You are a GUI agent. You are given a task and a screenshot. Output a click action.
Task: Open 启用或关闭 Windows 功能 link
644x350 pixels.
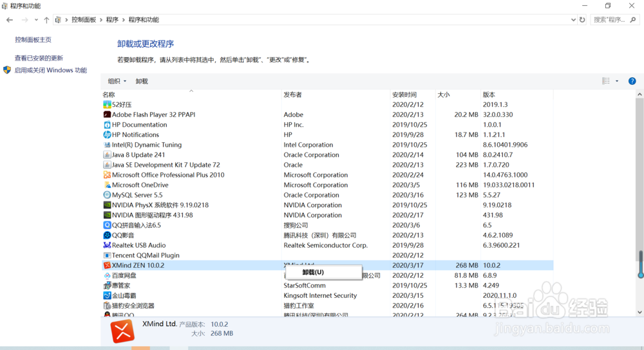(x=50, y=70)
